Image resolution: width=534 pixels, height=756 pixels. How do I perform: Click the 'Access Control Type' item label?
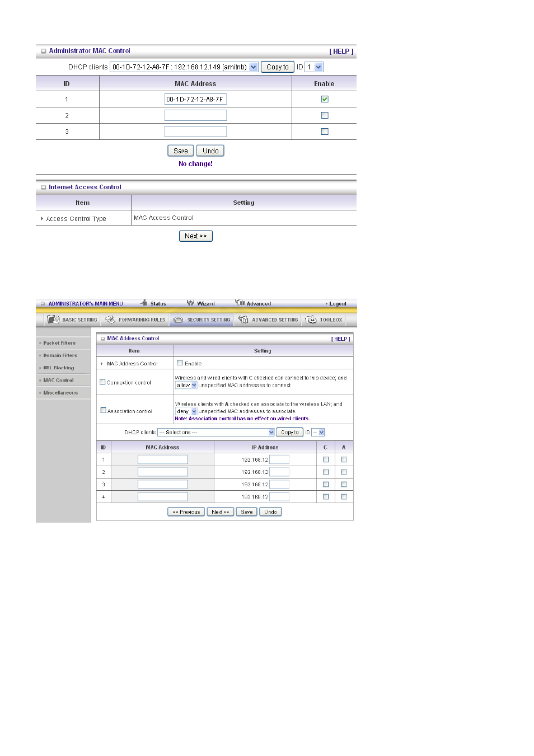(x=76, y=219)
